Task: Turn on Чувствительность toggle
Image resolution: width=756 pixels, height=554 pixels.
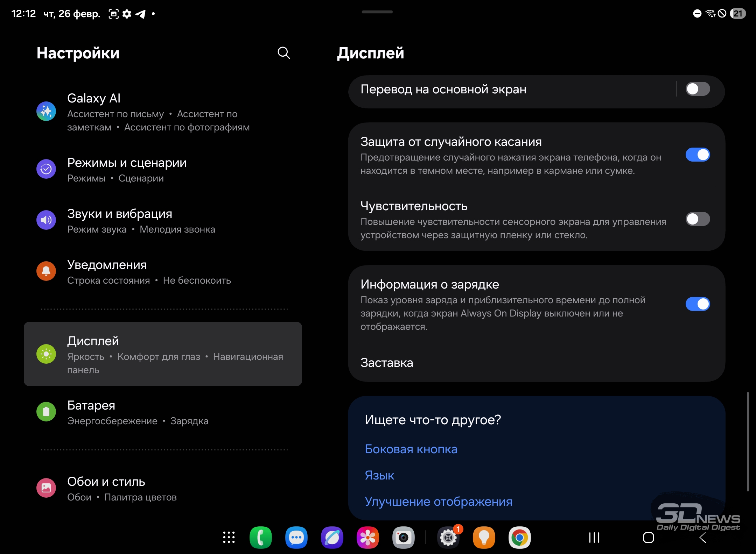Action: pyautogui.click(x=697, y=219)
